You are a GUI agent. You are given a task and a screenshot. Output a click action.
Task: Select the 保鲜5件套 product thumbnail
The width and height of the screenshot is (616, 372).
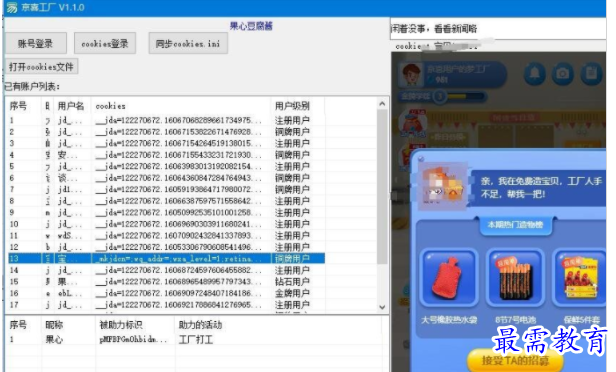pyautogui.click(x=579, y=277)
